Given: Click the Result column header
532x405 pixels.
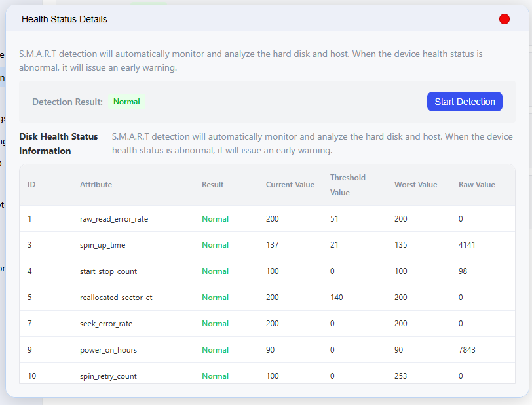Looking at the screenshot, I should pos(213,185).
